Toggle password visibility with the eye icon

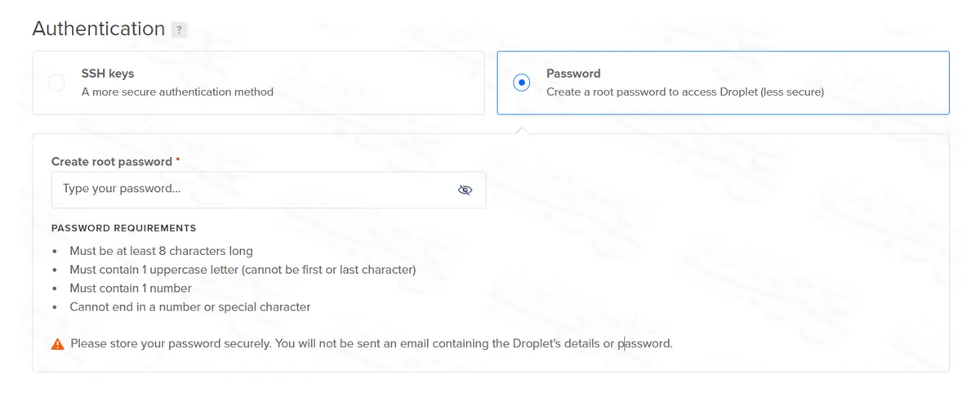(465, 190)
